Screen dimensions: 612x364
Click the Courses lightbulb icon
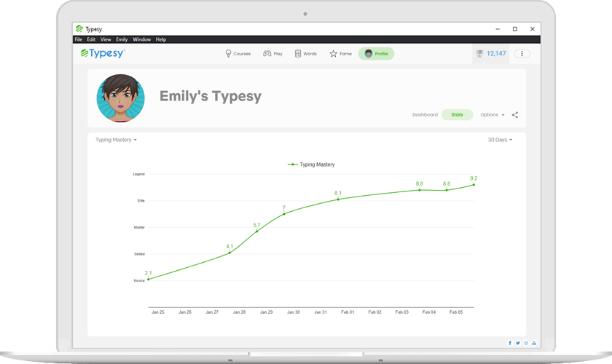(x=228, y=54)
